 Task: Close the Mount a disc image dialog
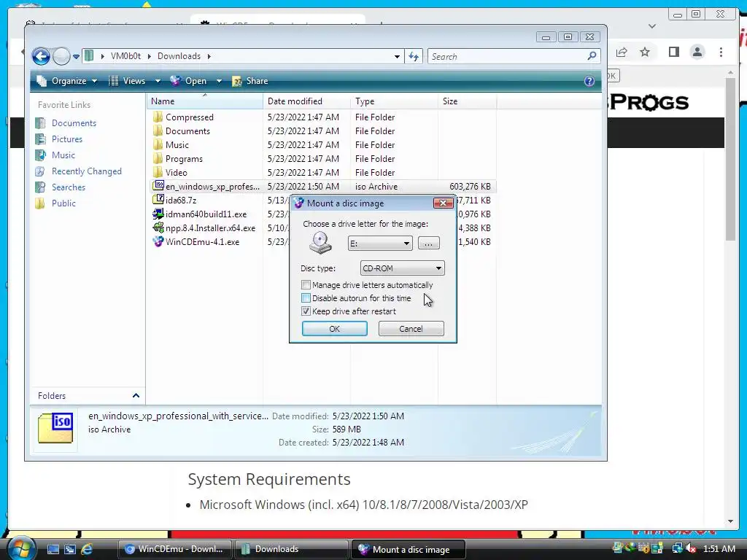[x=443, y=203]
